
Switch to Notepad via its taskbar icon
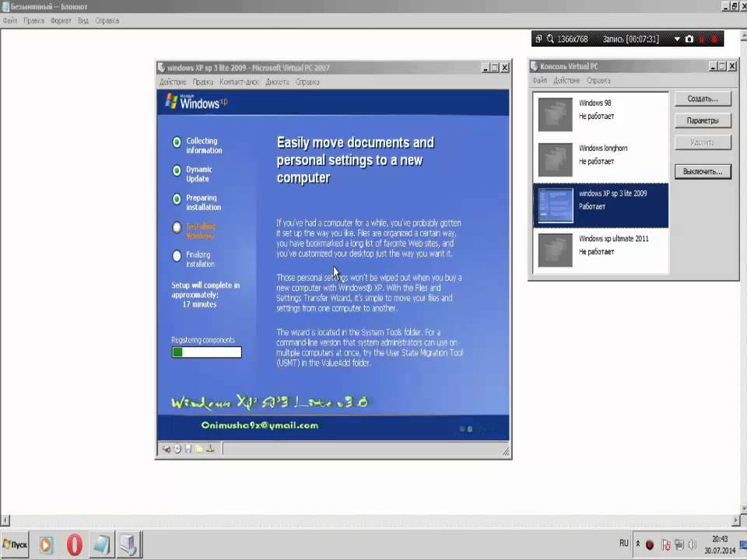pos(101,544)
